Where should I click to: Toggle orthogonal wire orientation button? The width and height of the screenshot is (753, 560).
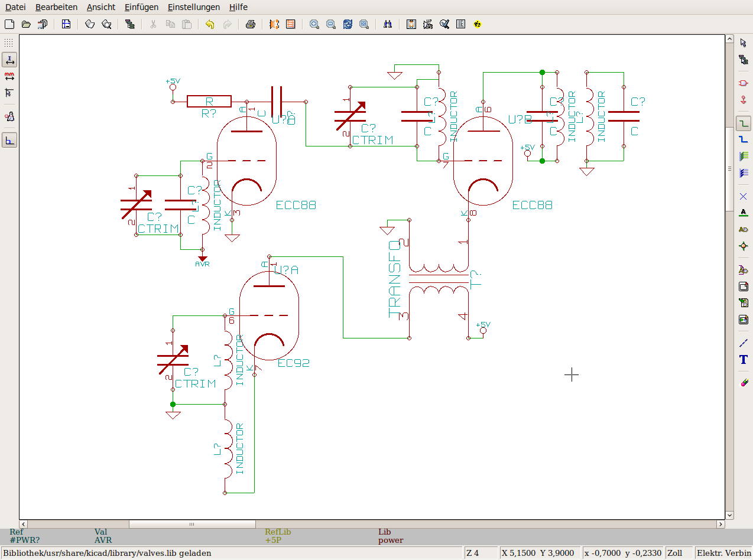(x=9, y=140)
